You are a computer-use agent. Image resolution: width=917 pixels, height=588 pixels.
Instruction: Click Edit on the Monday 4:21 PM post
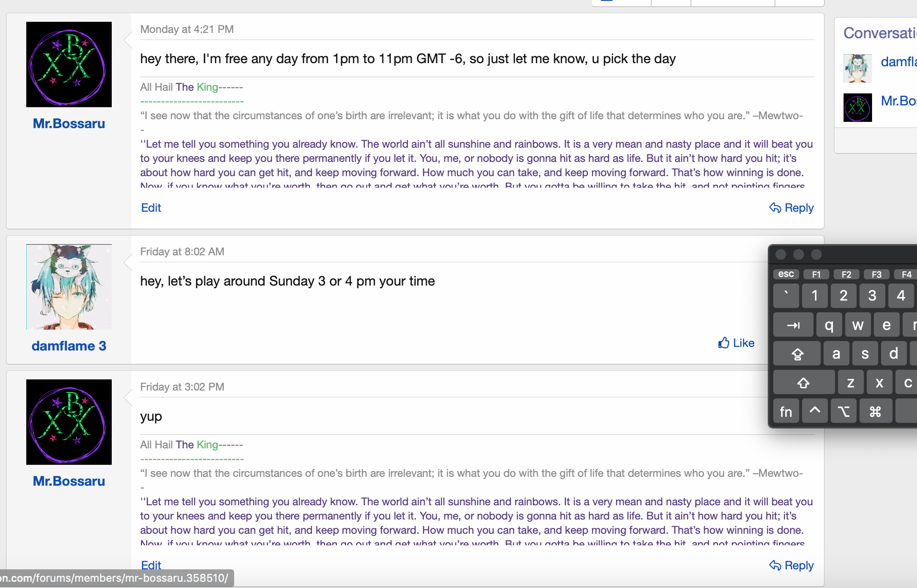point(151,208)
